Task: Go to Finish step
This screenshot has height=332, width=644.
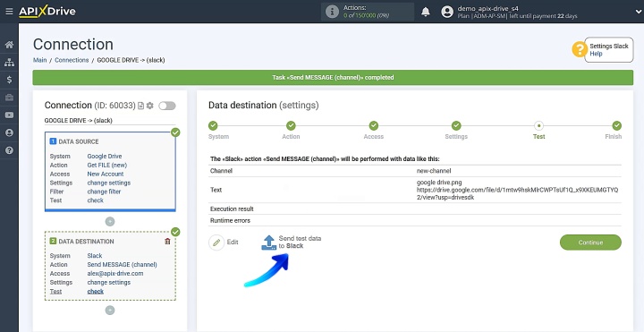Action: [616, 126]
